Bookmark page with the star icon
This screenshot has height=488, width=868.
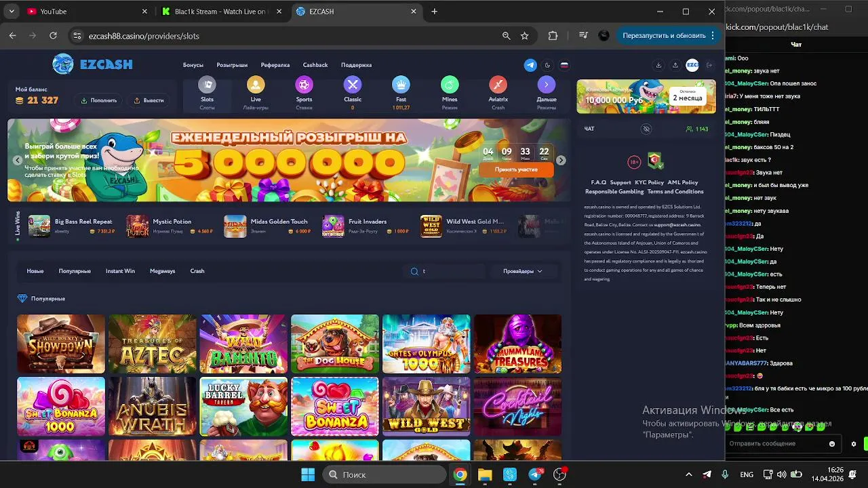(x=524, y=35)
